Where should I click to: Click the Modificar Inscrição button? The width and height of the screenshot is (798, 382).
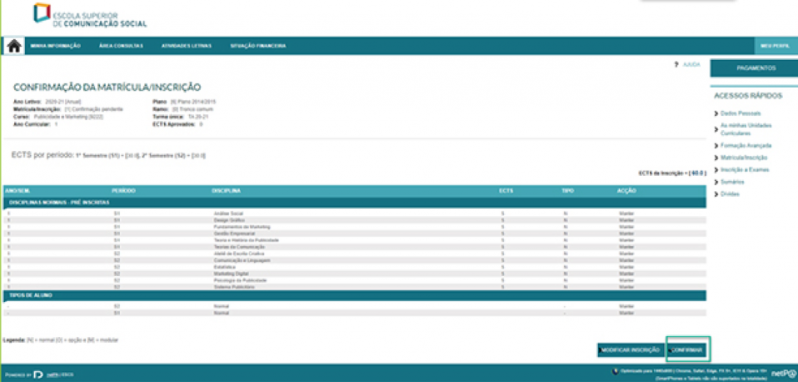point(631,350)
